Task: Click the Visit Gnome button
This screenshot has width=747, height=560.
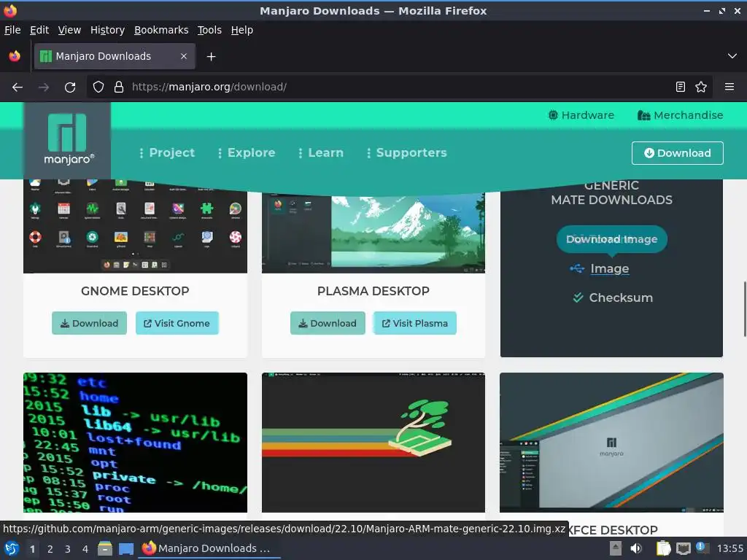Action: [x=177, y=323]
